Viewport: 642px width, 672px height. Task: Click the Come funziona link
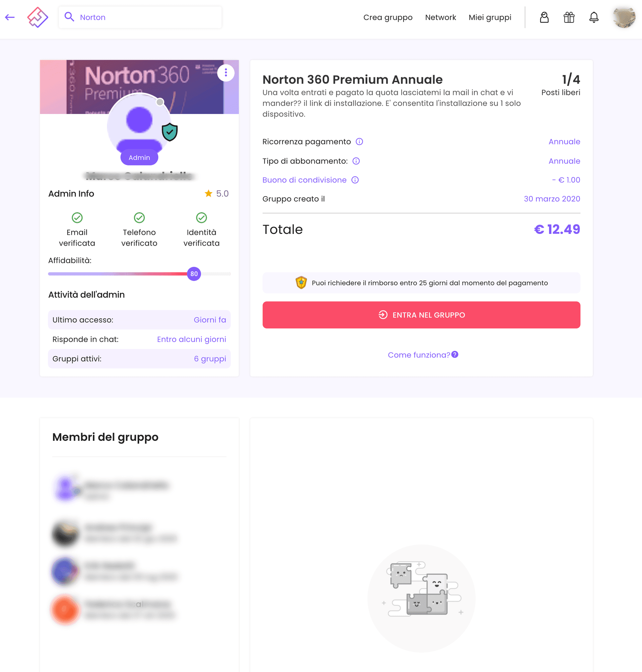420,355
